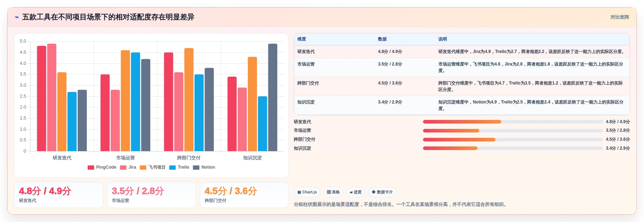Screen dimensions: 644x222
Task: Click the 知识沉淀 progress bar
Action: pos(513,148)
